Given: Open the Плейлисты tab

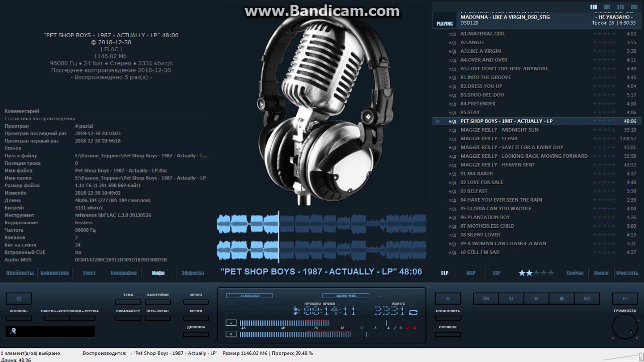Looking at the screenshot, I should click(20, 273).
